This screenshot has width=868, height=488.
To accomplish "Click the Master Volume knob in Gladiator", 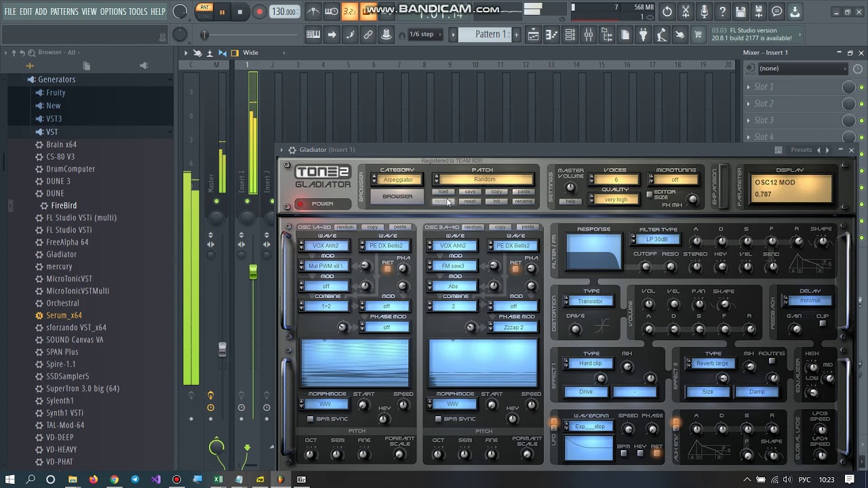I will [x=570, y=188].
